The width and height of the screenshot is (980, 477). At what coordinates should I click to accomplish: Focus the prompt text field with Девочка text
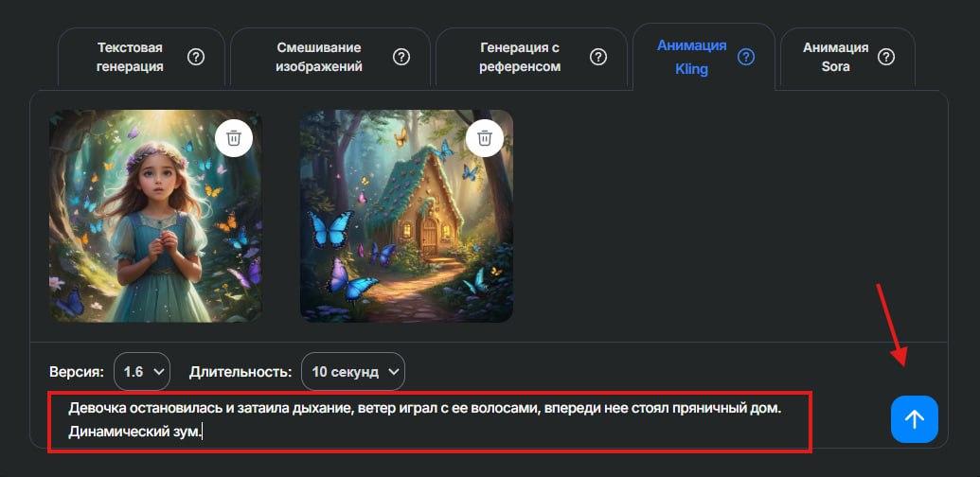point(429,421)
